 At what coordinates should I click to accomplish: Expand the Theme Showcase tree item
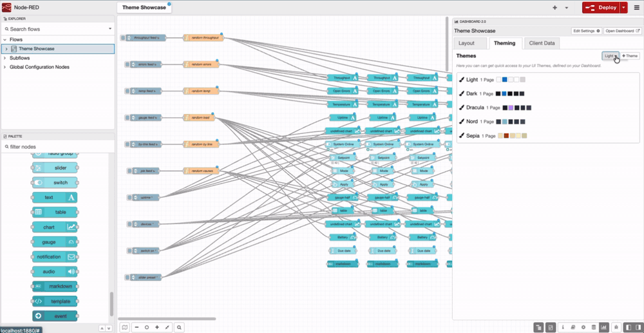(x=6, y=49)
